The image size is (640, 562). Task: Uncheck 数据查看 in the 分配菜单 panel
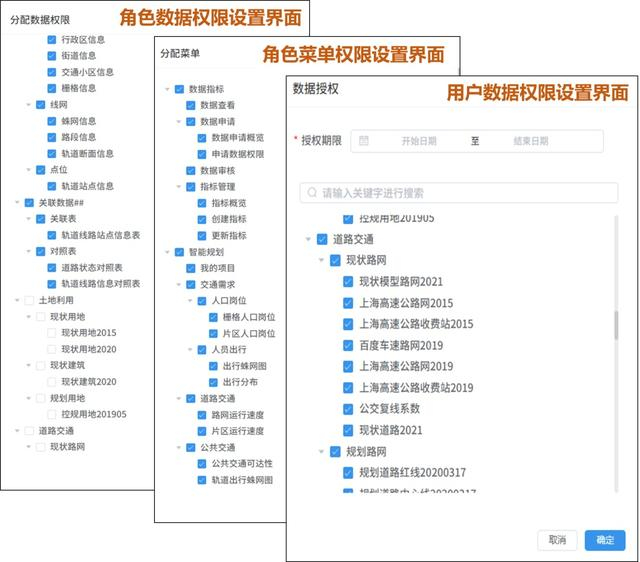coord(191,105)
